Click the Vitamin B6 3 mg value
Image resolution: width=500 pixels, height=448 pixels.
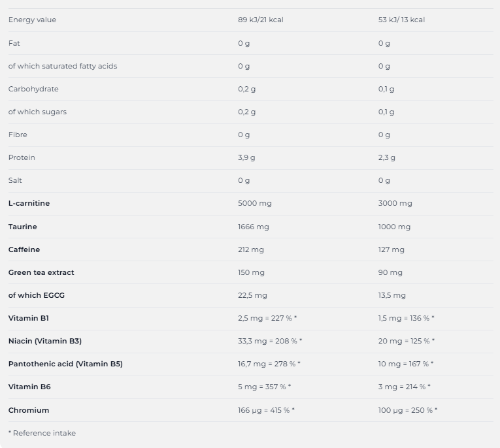coord(404,387)
